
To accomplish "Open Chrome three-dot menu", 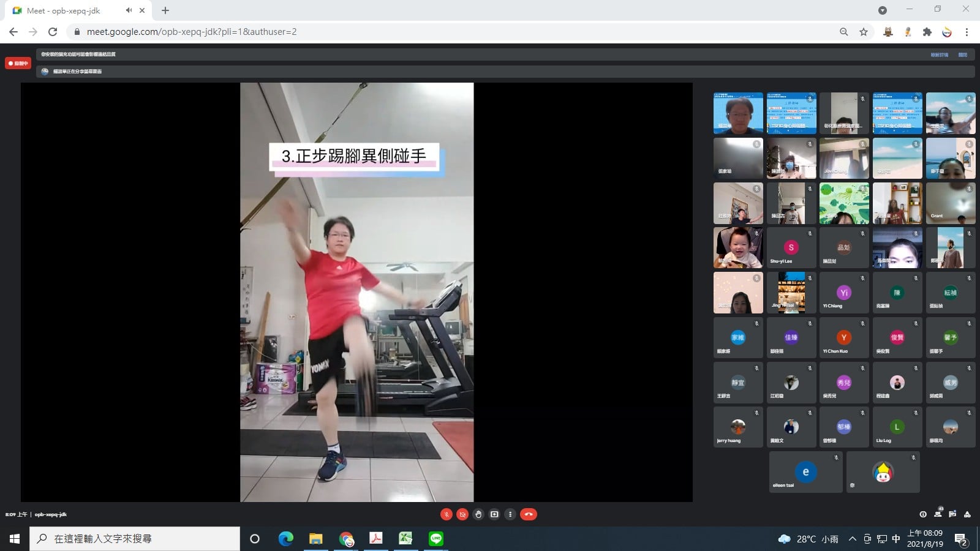I will point(967,32).
